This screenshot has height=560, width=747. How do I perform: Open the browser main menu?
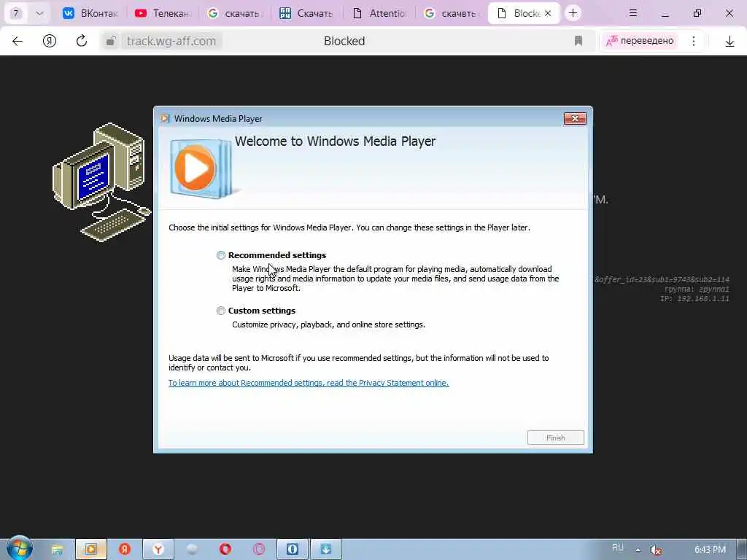point(632,13)
